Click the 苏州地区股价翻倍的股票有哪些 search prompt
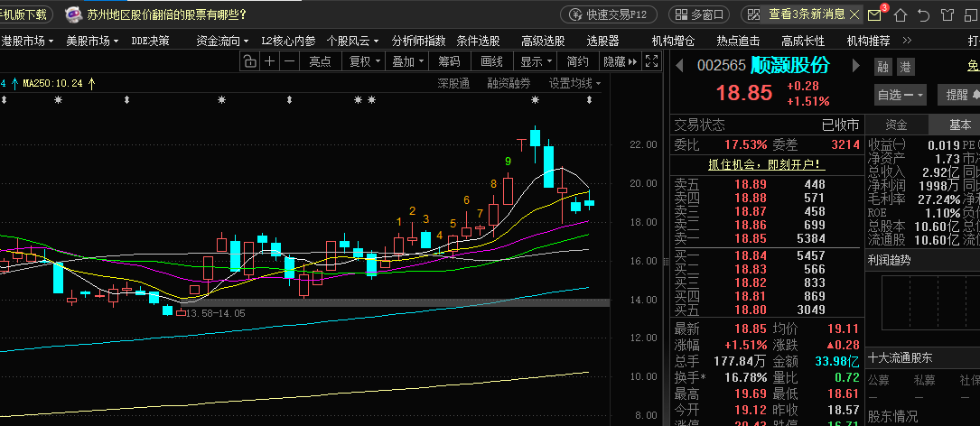 click(166, 14)
